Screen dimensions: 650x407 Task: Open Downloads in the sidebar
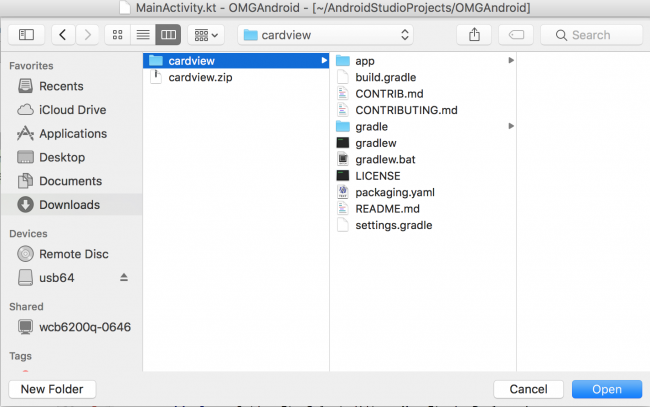pos(71,204)
